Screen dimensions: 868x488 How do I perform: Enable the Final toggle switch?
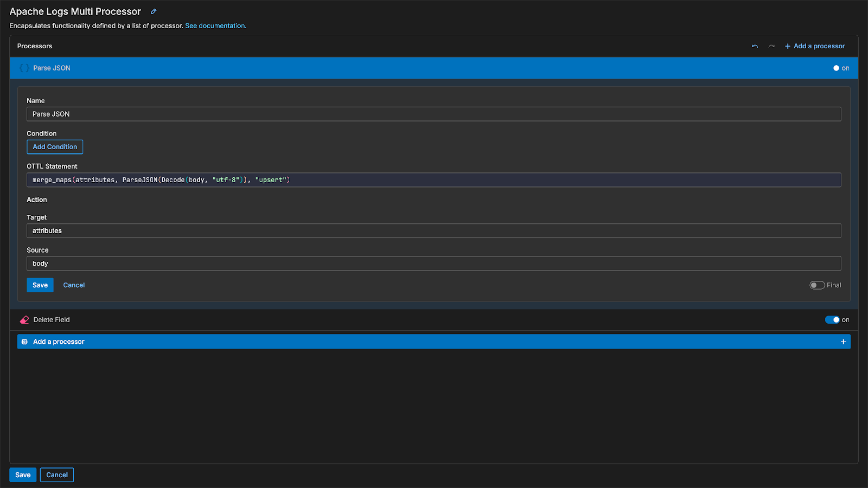click(x=817, y=285)
